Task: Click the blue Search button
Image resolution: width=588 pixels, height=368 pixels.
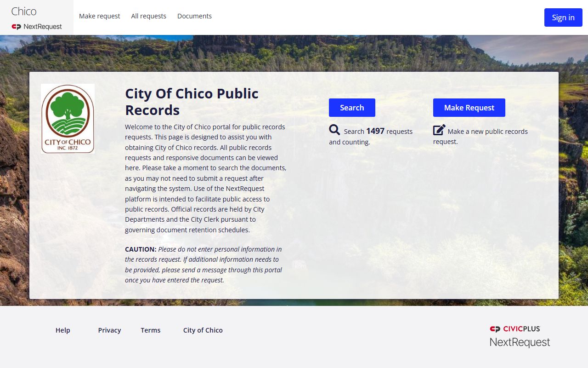Action: (352, 108)
